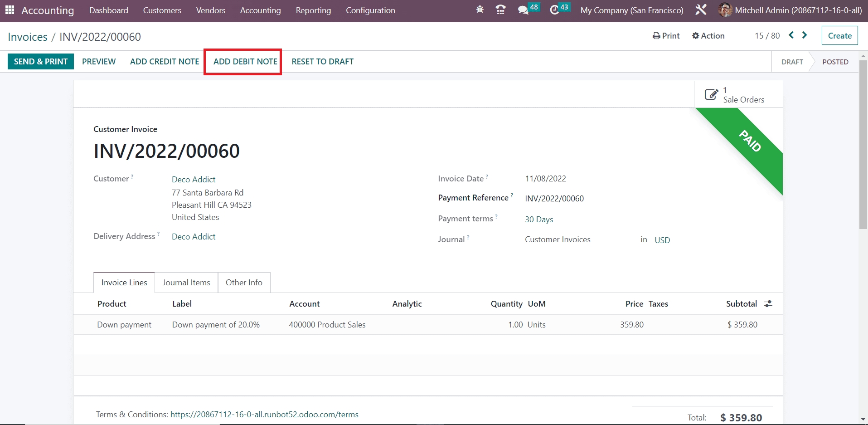This screenshot has width=868, height=425.
Task: Click Add Debit Note button
Action: (x=245, y=62)
